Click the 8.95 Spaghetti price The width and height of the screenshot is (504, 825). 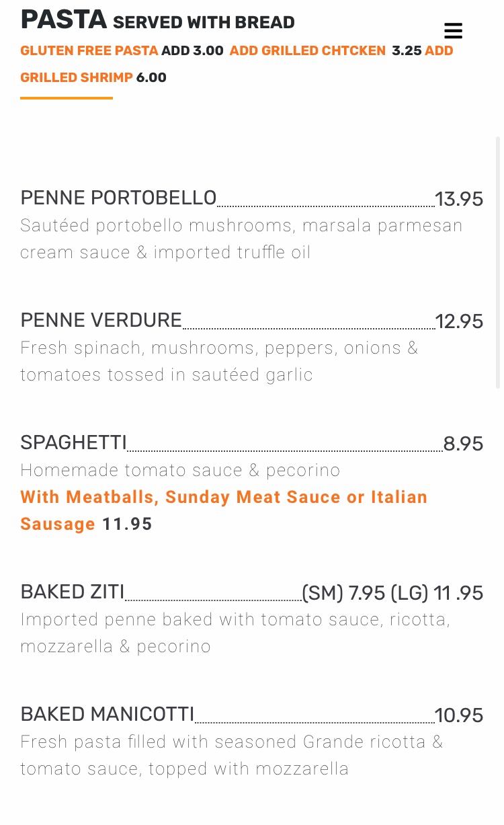[x=463, y=444]
